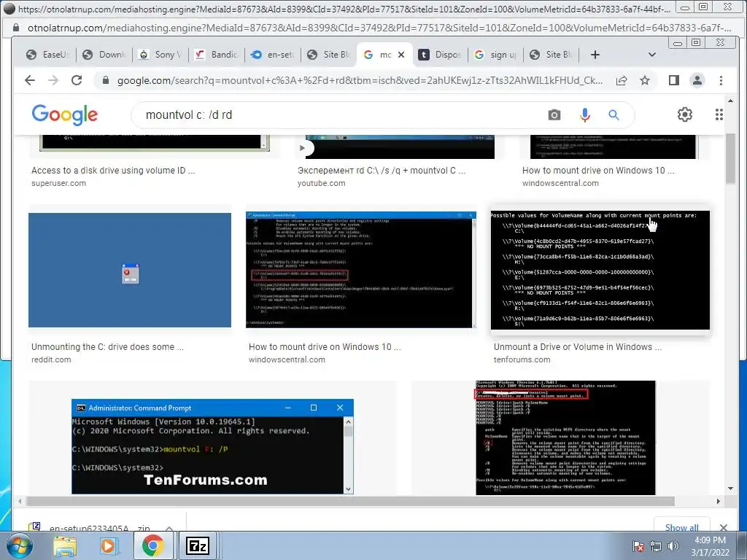The height and width of the screenshot is (560, 747).
Task: Open Google quick settings gear
Action: pyautogui.click(x=684, y=114)
